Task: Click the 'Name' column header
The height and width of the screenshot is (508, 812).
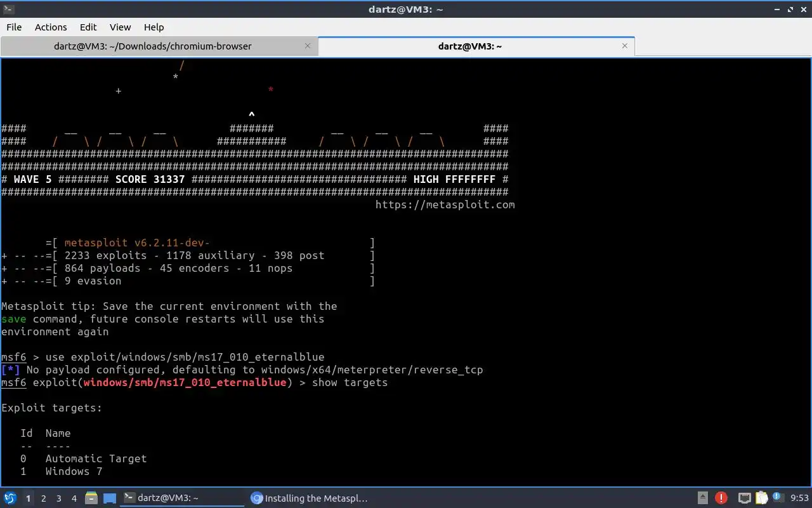Action: [58, 433]
